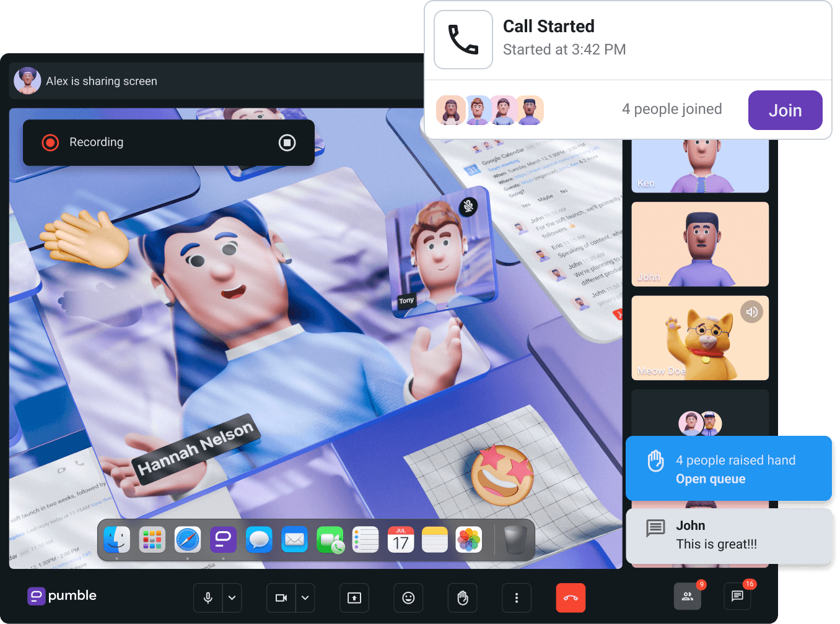The width and height of the screenshot is (840, 624).
Task: Click the chat icon in John's message
Action: coord(655,528)
